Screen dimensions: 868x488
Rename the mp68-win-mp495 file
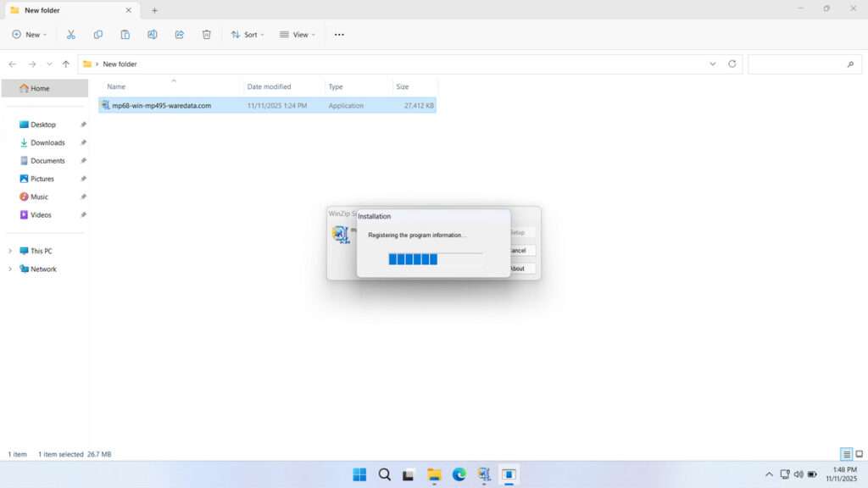(153, 34)
